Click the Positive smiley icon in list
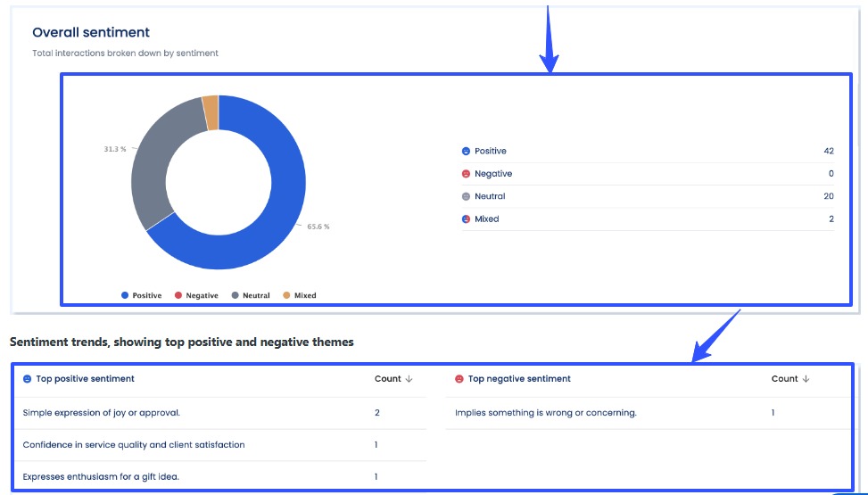 pos(466,152)
